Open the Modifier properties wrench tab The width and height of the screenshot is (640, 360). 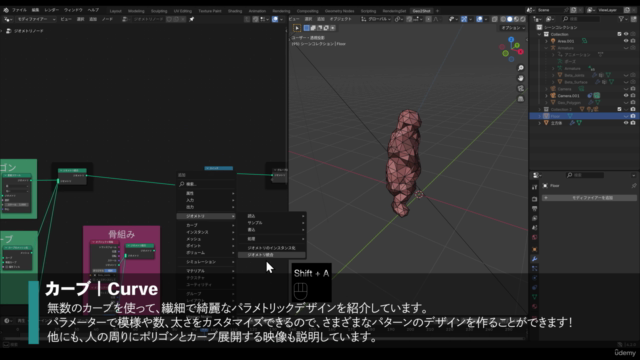535,259
